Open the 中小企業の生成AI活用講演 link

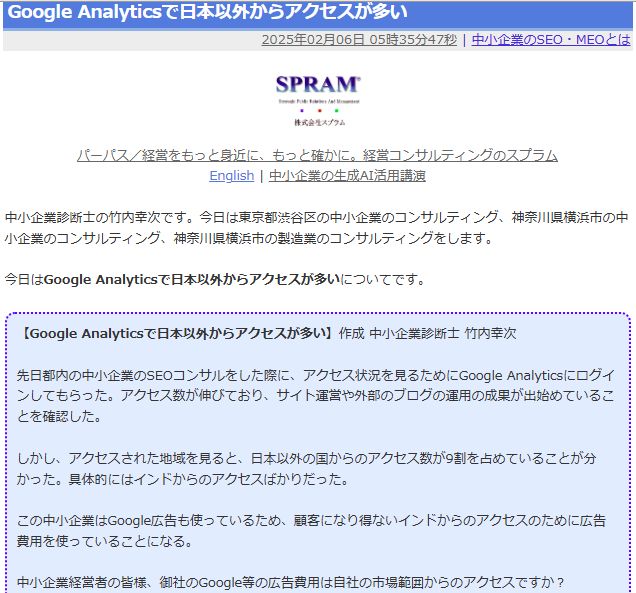(x=347, y=176)
